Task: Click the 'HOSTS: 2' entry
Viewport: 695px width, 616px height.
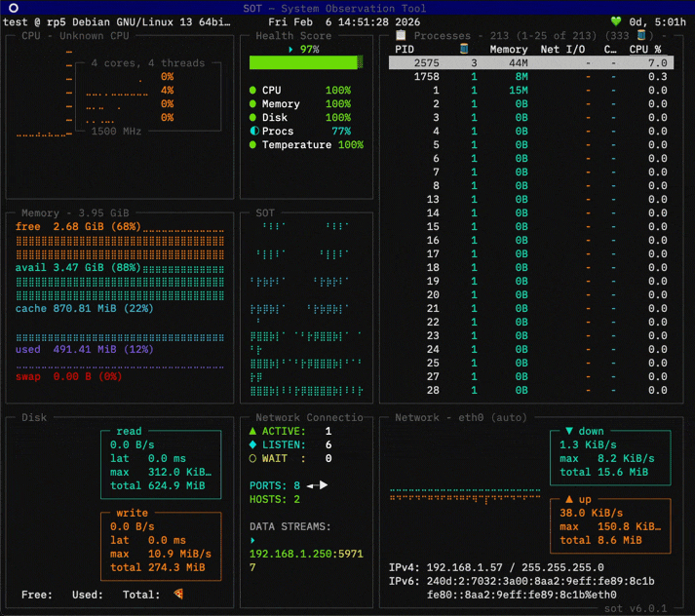Action: pyautogui.click(x=275, y=499)
